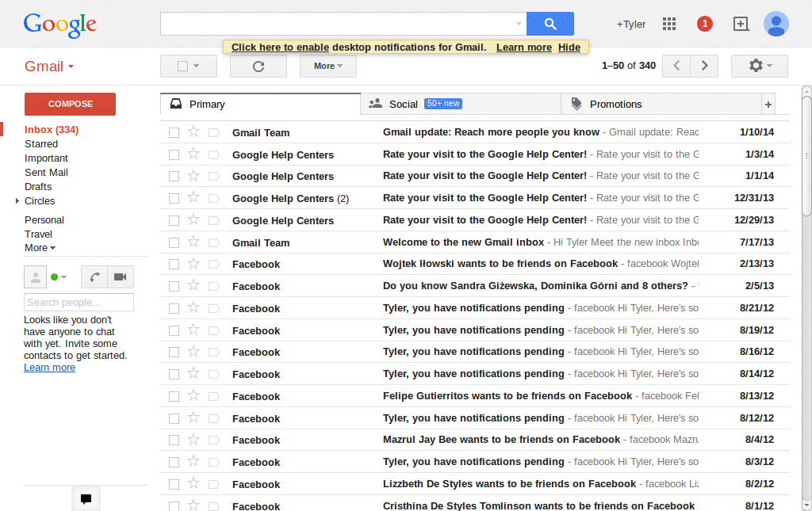Viewport: 812px width, 511px height.
Task: Open the chat bubble icon at bottom
Action: pyautogui.click(x=86, y=499)
